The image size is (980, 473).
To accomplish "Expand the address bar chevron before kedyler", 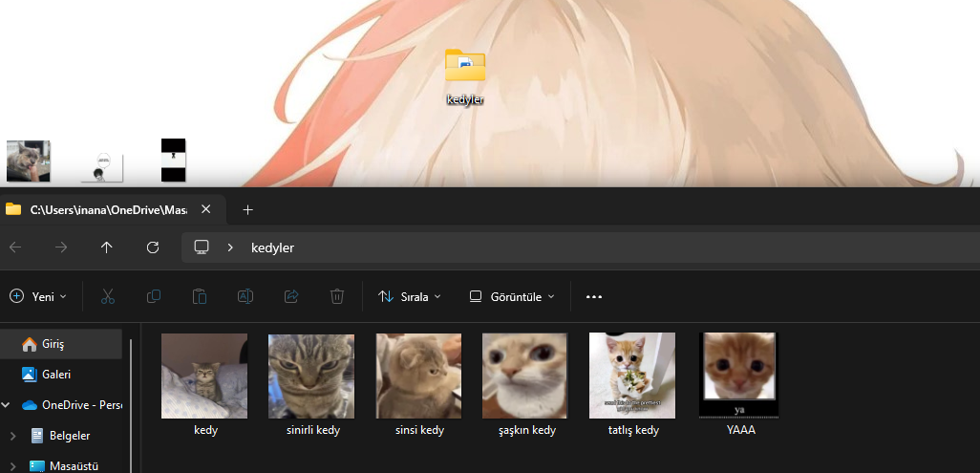I will tap(230, 247).
